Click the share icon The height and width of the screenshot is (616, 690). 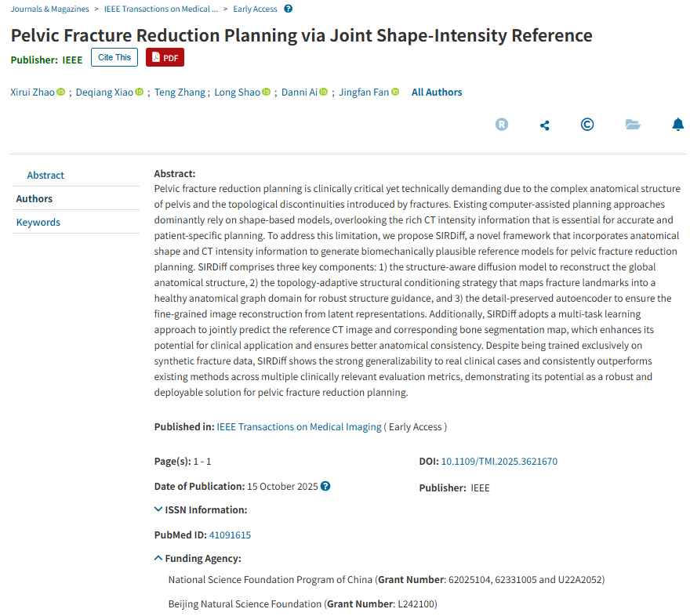coord(545,125)
